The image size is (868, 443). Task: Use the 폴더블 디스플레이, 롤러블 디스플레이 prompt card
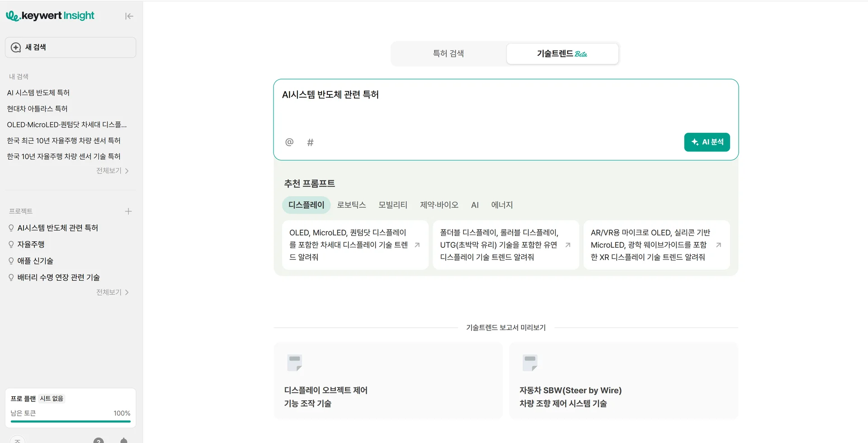506,245
